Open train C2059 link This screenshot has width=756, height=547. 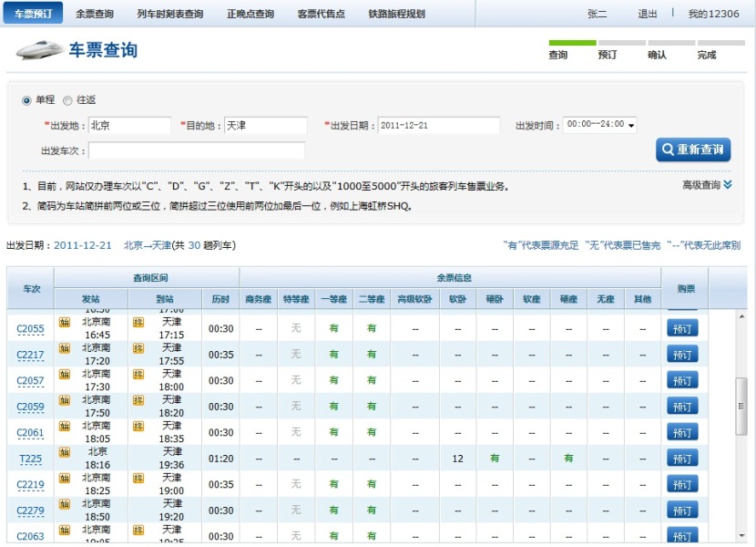30,407
